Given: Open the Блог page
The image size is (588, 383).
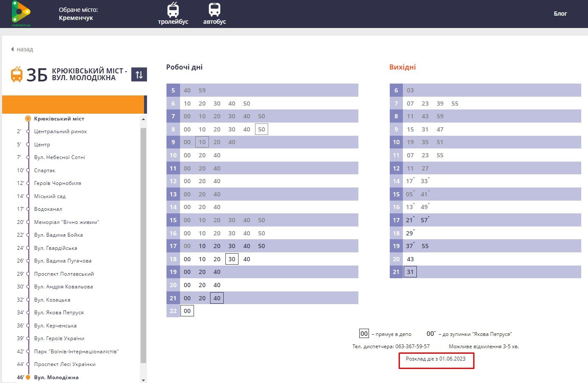Looking at the screenshot, I should point(560,14).
